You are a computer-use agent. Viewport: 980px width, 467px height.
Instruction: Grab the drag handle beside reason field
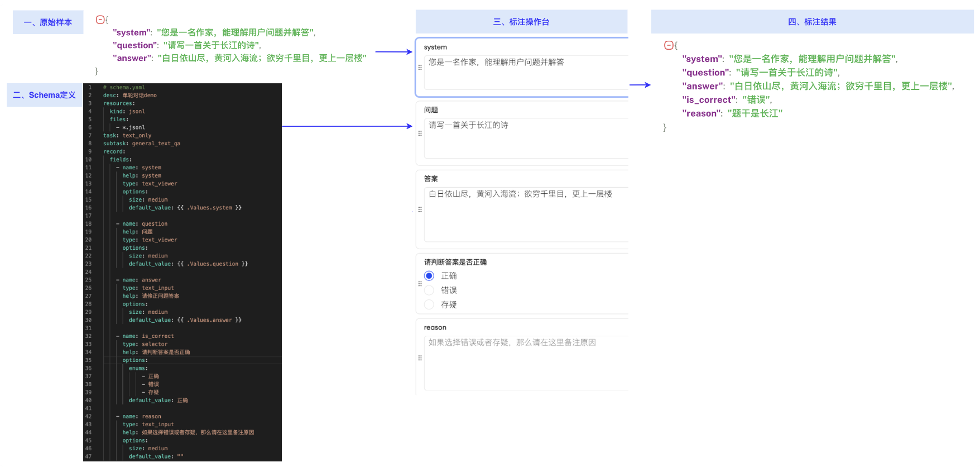tap(420, 358)
